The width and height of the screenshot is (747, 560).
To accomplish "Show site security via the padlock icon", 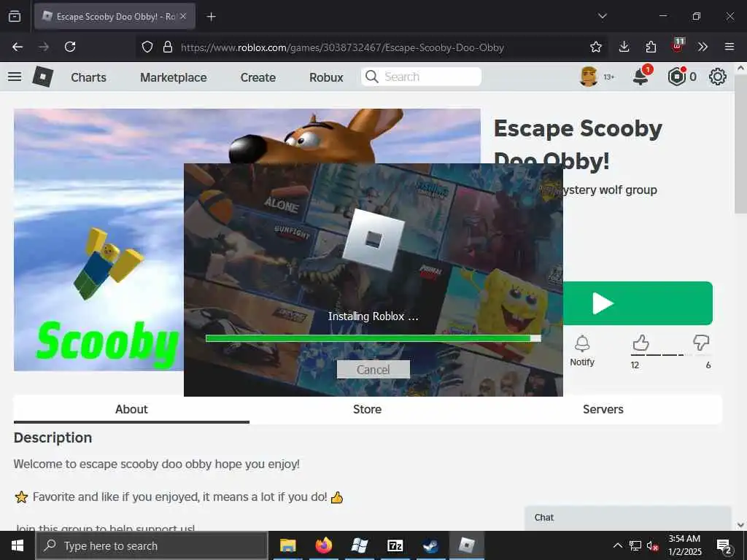I will [167, 47].
